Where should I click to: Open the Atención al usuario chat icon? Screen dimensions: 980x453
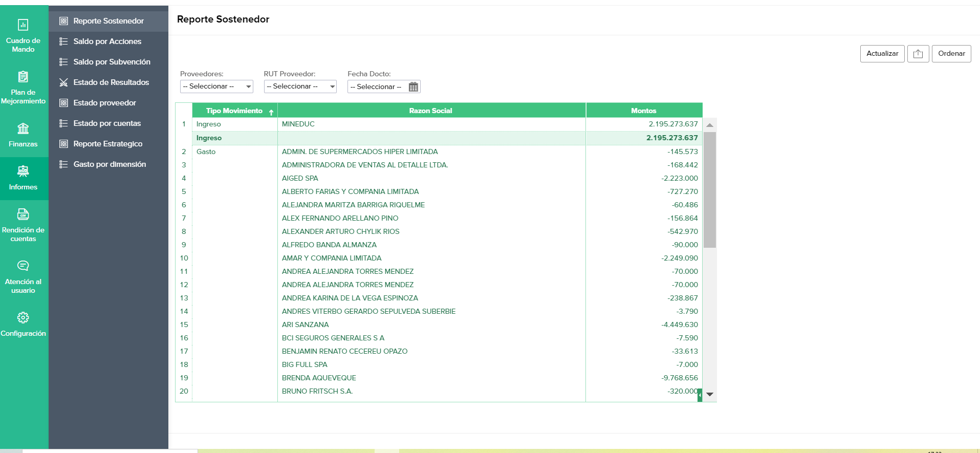click(x=23, y=266)
